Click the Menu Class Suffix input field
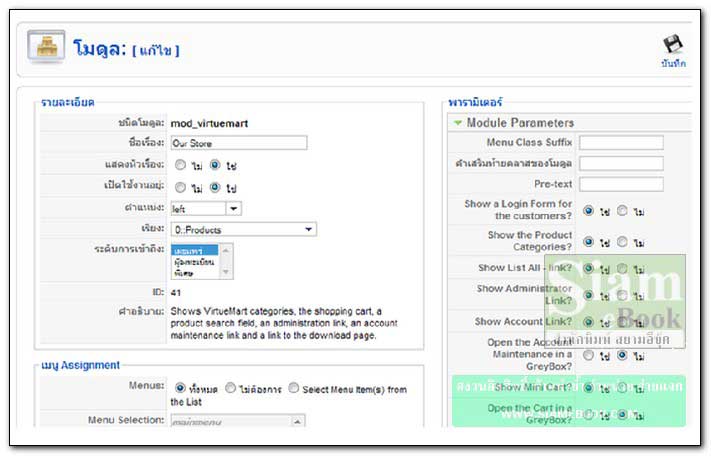The image size is (711, 456). pos(621,142)
